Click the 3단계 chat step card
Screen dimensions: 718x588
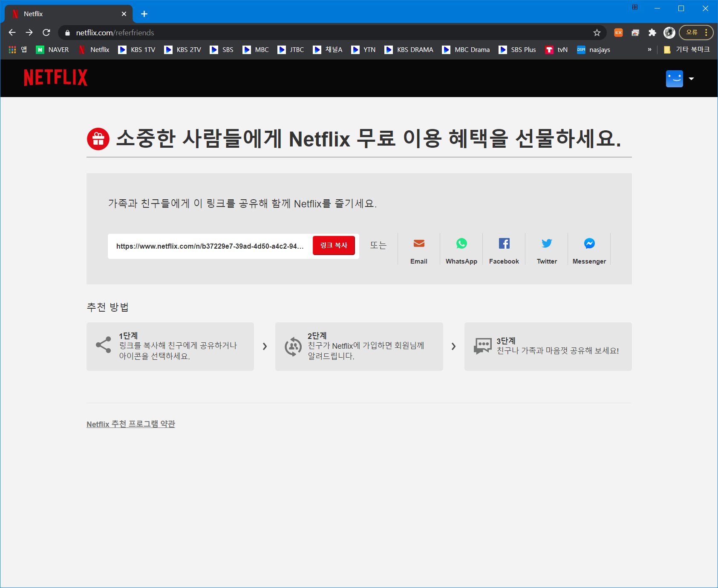[x=548, y=347]
